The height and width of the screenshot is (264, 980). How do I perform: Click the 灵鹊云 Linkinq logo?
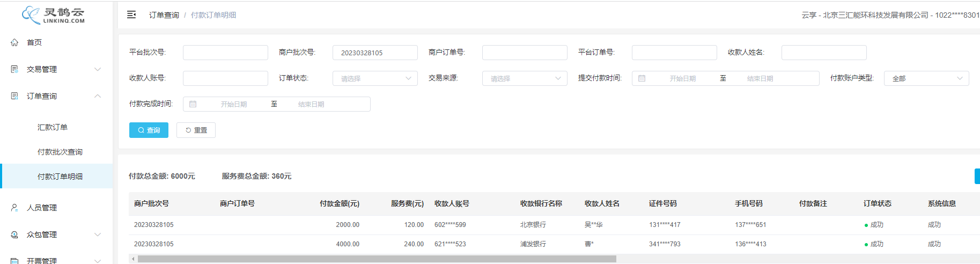(54, 15)
